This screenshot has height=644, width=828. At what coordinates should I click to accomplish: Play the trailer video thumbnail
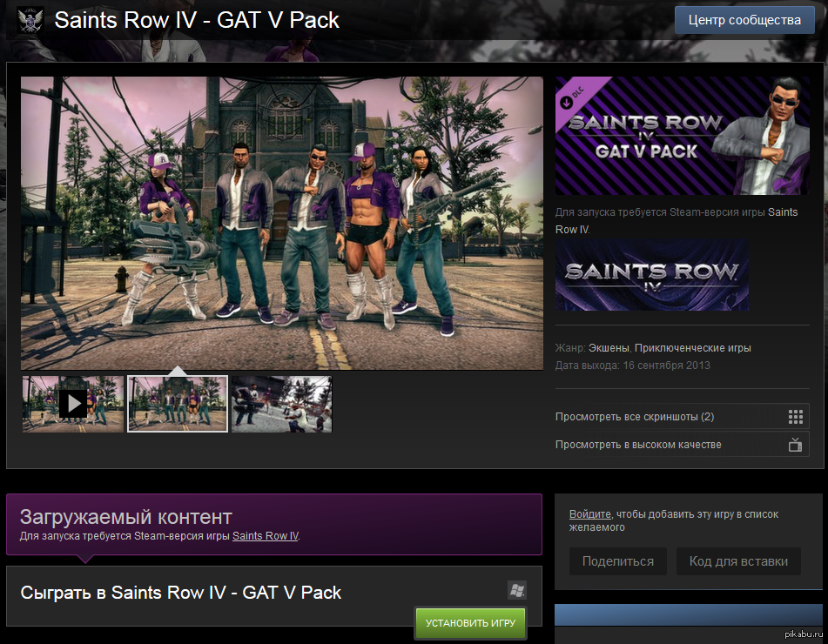[x=73, y=404]
